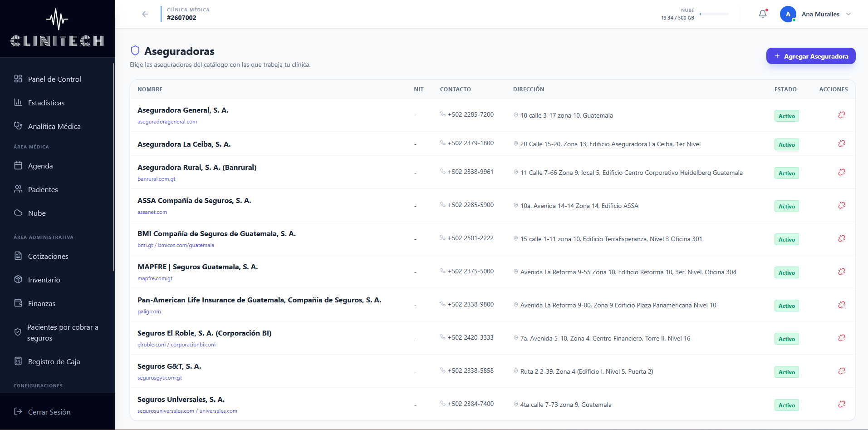Viewport: 868px width, 430px height.
Task: Unlink Seguros Universales action icon
Action: tap(842, 404)
